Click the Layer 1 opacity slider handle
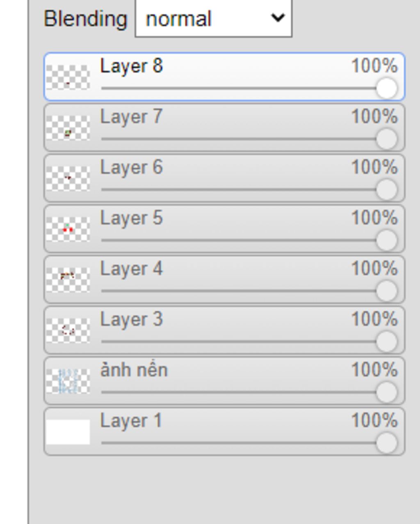 point(386,443)
